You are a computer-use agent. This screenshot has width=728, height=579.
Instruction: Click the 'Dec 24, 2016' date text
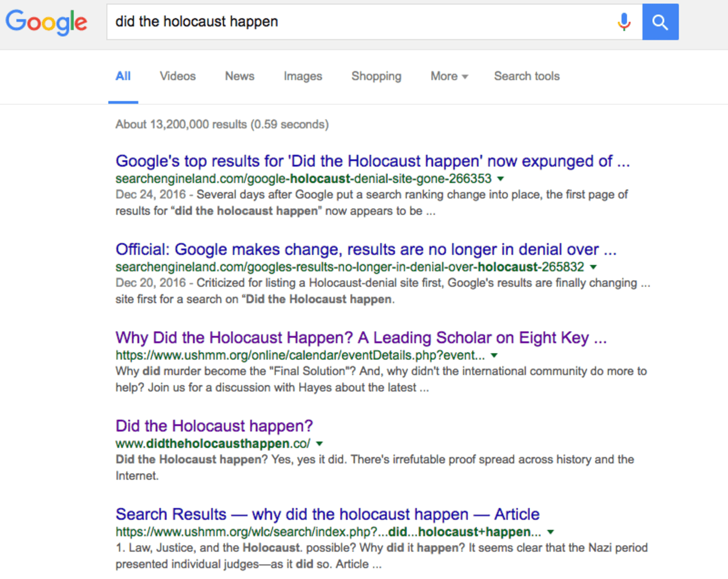pyautogui.click(x=150, y=195)
